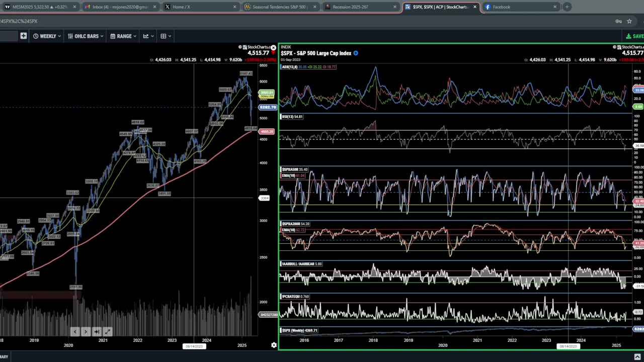Screen dimensions: 644x362
Task: Close the Seasonal Tendencies tab
Action: pos(314,7)
